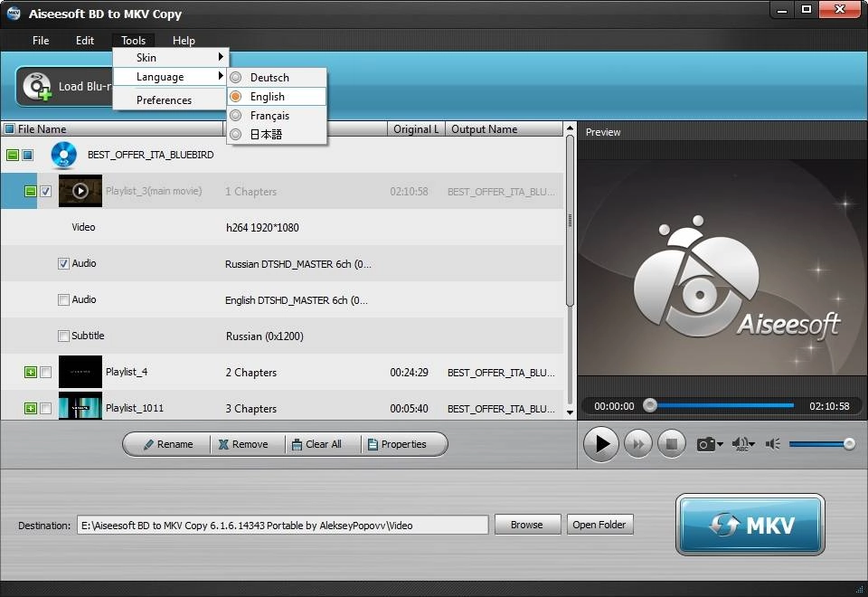Select the Deutsch language radio button
868x597 pixels.
236,78
